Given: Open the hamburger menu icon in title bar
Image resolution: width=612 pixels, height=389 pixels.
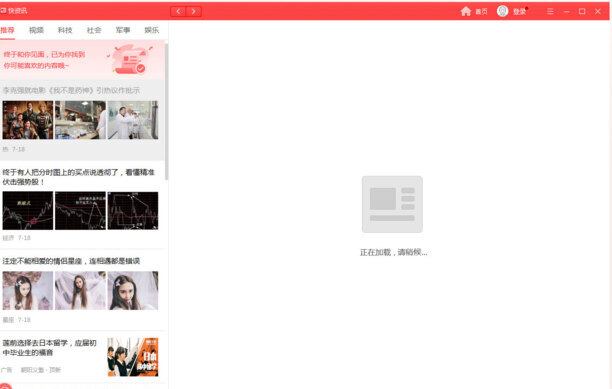Looking at the screenshot, I should click(x=550, y=11).
